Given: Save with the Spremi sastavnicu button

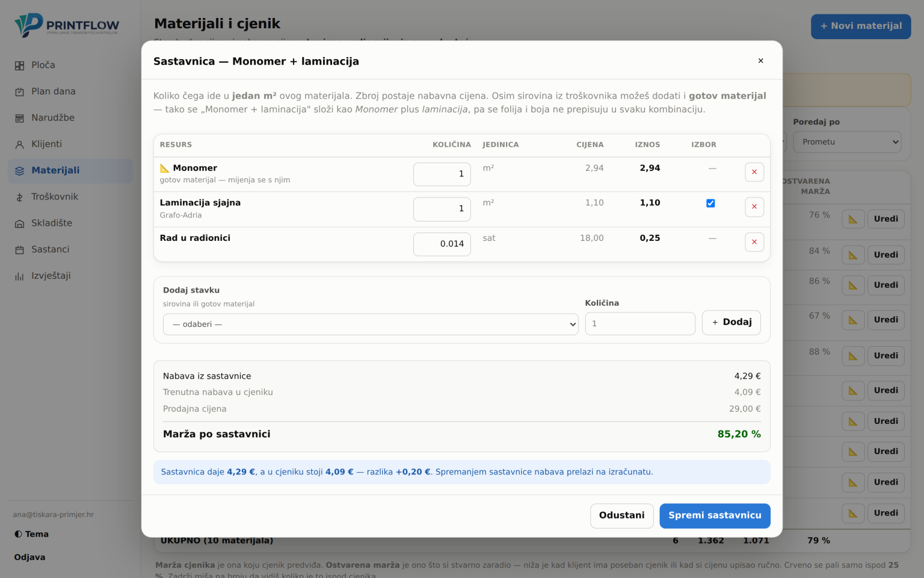Looking at the screenshot, I should (715, 516).
